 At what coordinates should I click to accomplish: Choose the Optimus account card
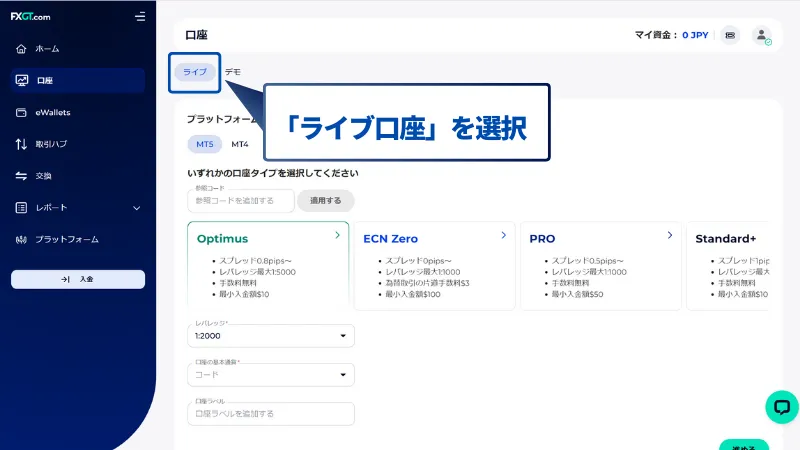268,265
